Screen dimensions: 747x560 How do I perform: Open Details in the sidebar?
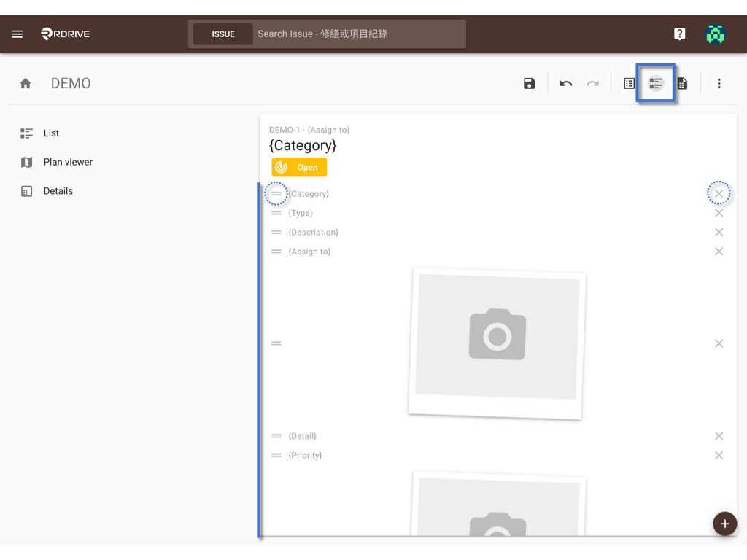47,191
